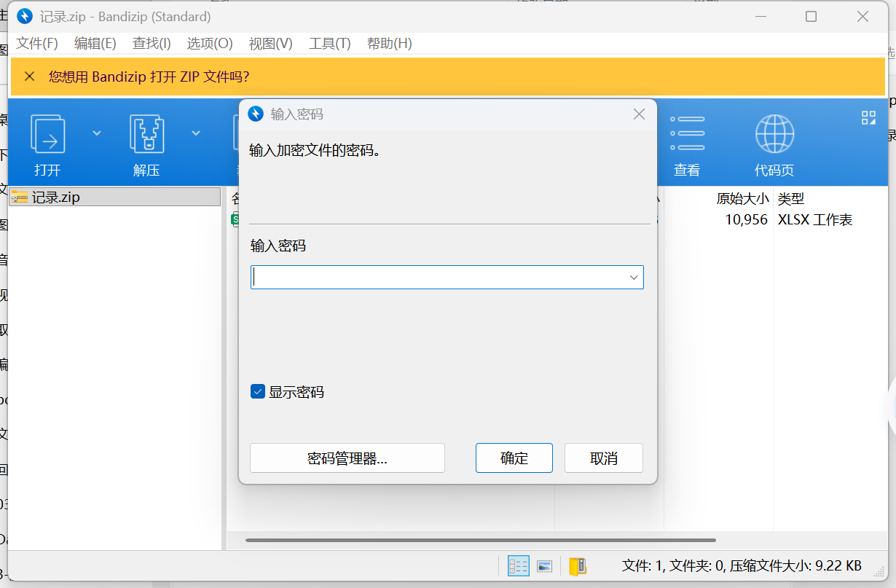
Task: Open the 编辑(E) menu
Action: click(95, 44)
